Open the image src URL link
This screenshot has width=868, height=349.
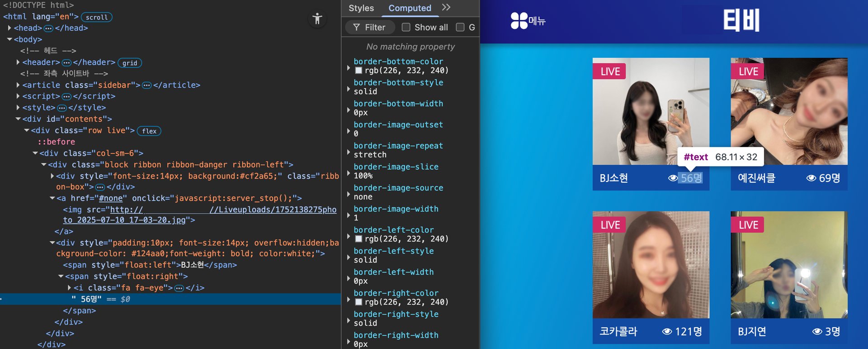click(x=200, y=215)
